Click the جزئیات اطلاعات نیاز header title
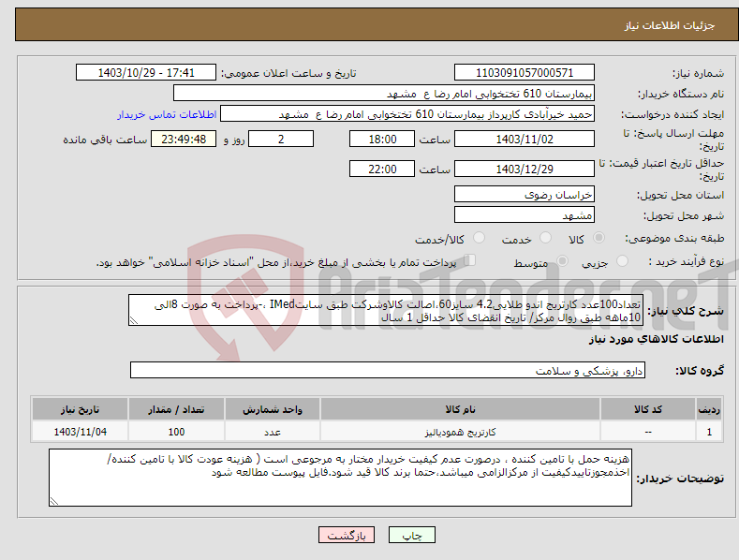Screen dimensions: 739x560 [670, 25]
